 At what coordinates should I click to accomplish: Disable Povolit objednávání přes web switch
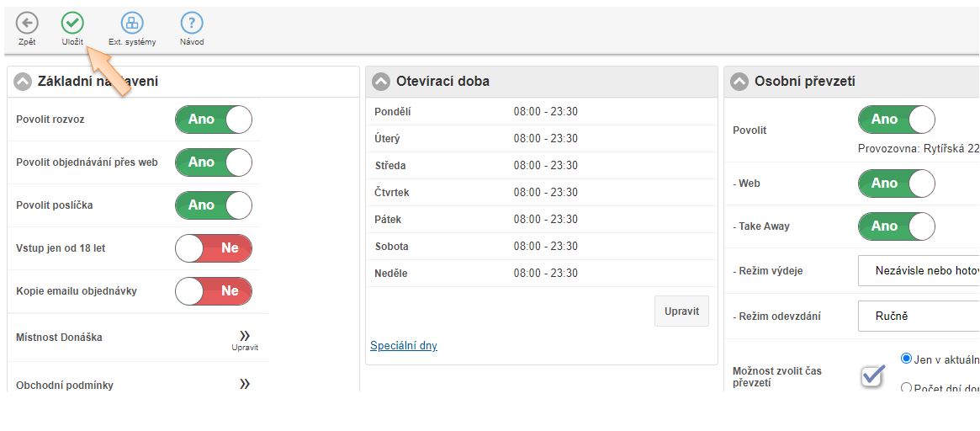(x=214, y=162)
